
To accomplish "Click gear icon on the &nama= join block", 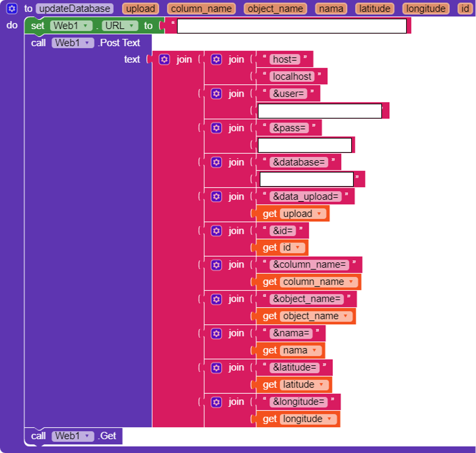I will [216, 334].
